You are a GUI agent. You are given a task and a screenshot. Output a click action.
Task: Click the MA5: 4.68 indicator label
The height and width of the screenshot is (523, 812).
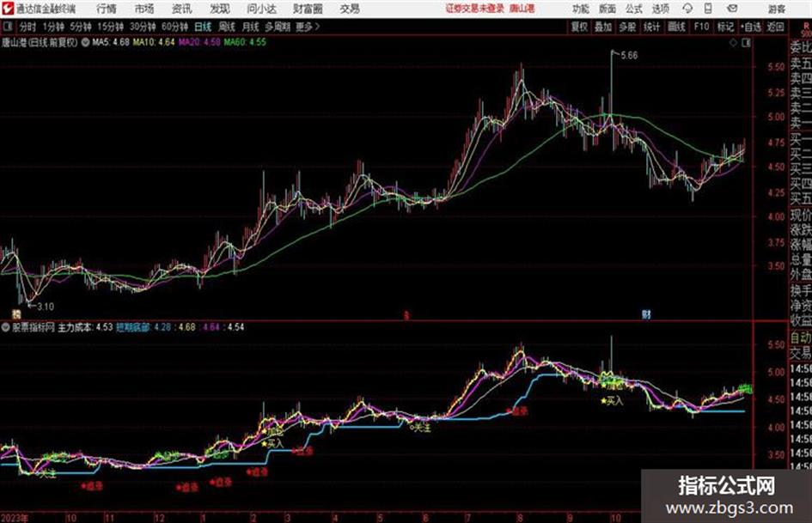coord(111,42)
